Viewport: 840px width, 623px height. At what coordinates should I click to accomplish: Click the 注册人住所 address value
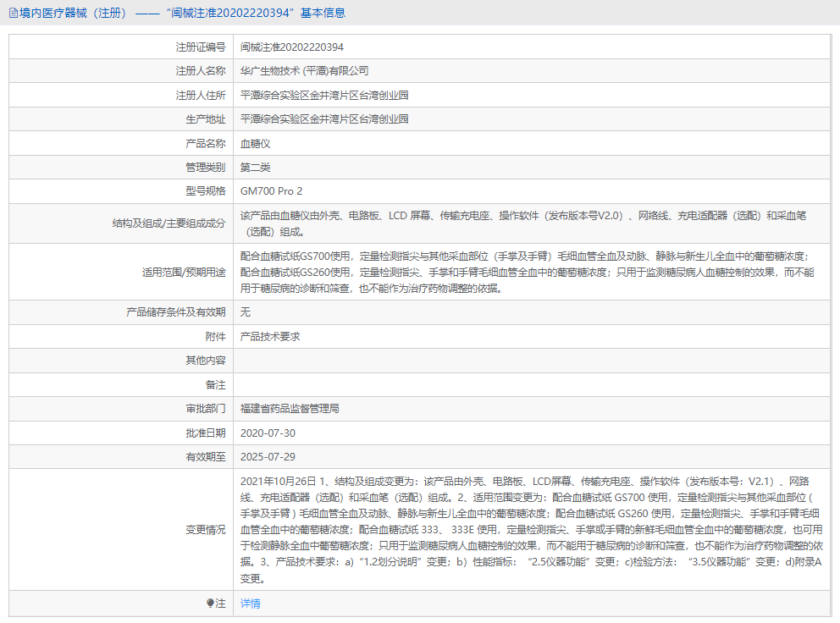(324, 96)
